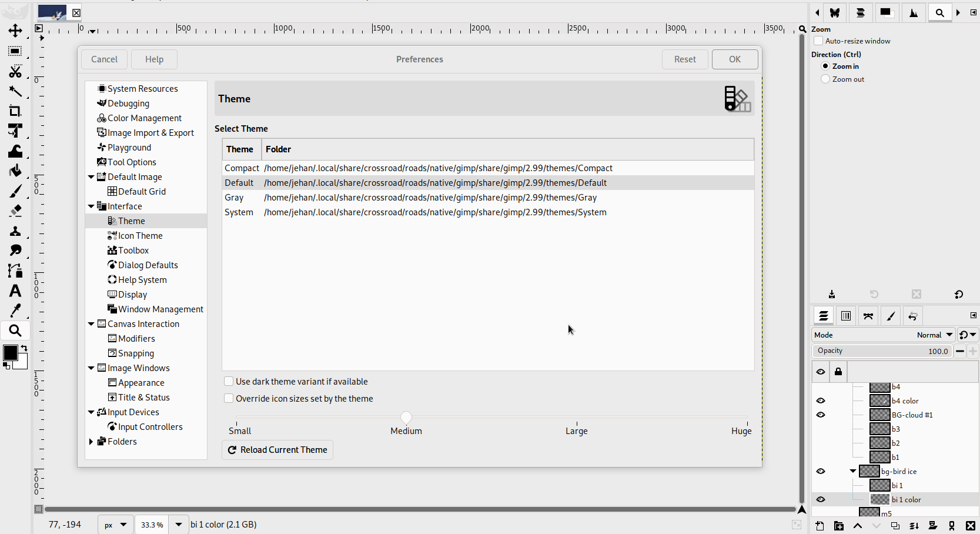Choose the Clone tool
Viewport: 980px width, 534px height.
point(16,231)
